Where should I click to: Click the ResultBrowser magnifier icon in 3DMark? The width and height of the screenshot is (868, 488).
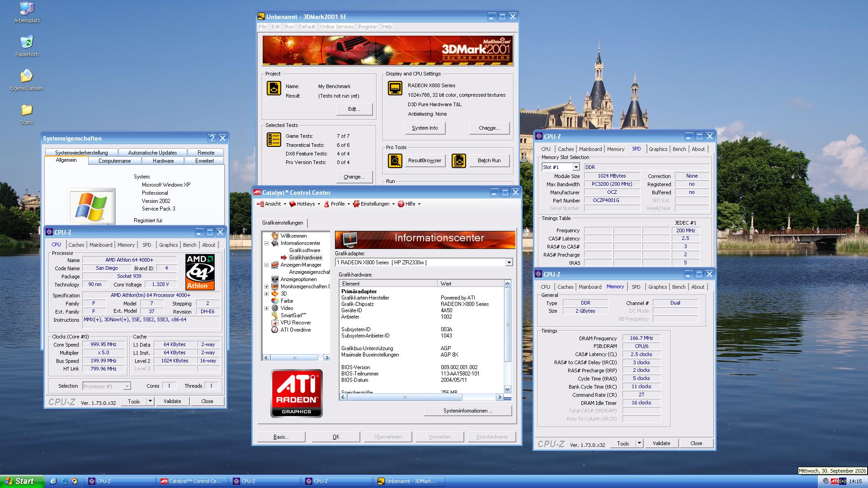395,160
